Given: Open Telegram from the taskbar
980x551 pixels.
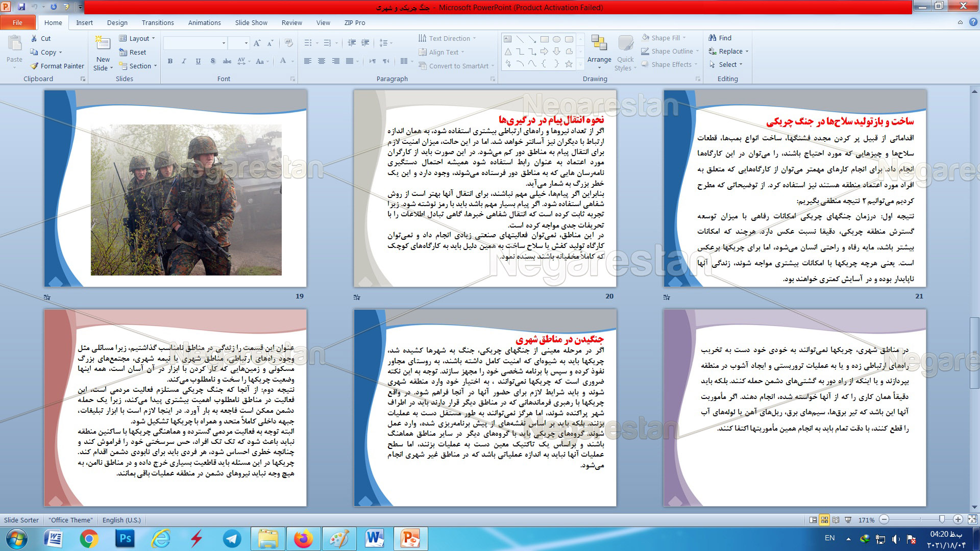Looking at the screenshot, I should 232,539.
